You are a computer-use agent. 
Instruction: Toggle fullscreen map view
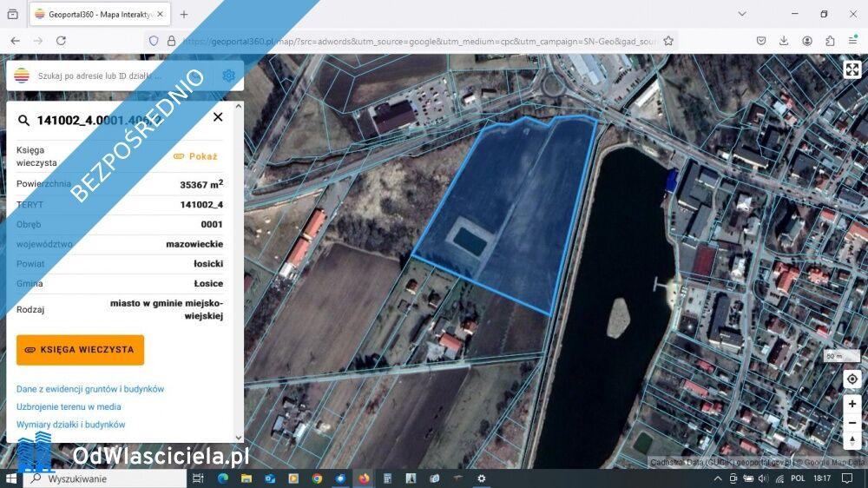[x=852, y=70]
